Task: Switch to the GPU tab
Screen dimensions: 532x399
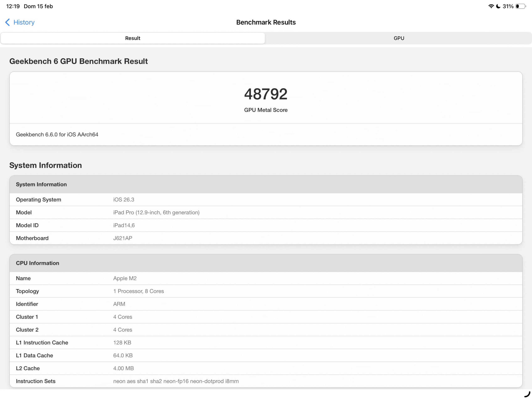Action: (399, 38)
